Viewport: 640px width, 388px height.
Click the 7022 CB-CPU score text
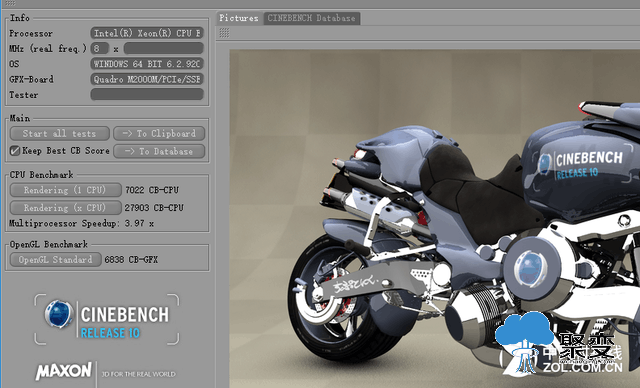(x=152, y=190)
